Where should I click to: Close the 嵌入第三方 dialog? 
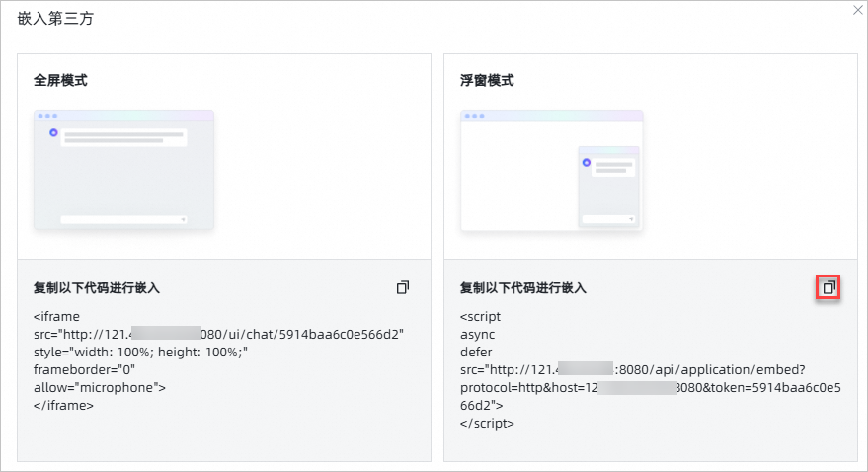(857, 10)
